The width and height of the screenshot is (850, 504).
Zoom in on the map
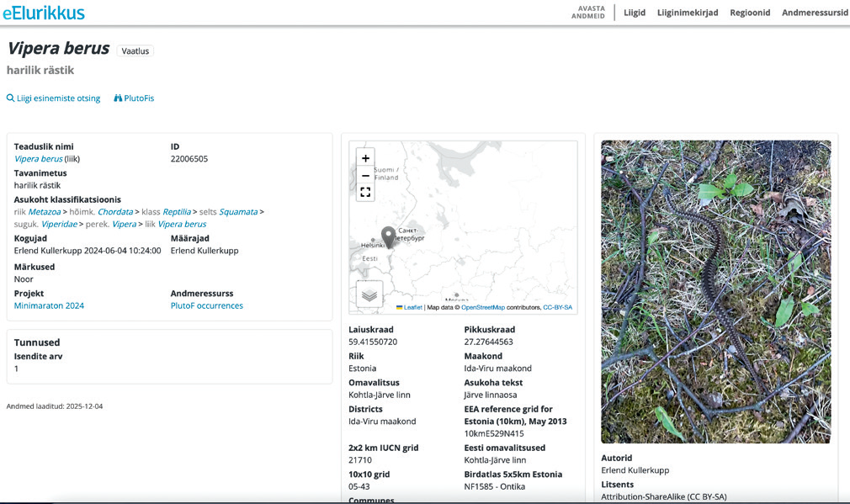(x=365, y=158)
